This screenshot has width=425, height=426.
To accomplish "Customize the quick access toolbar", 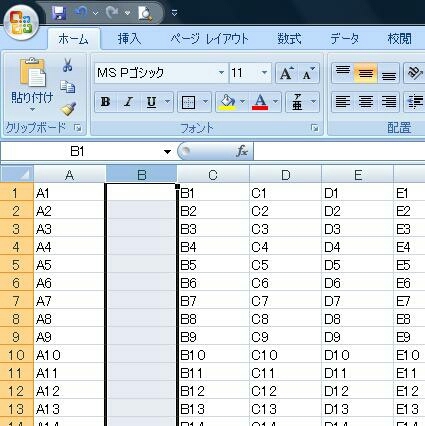I will pos(174,13).
